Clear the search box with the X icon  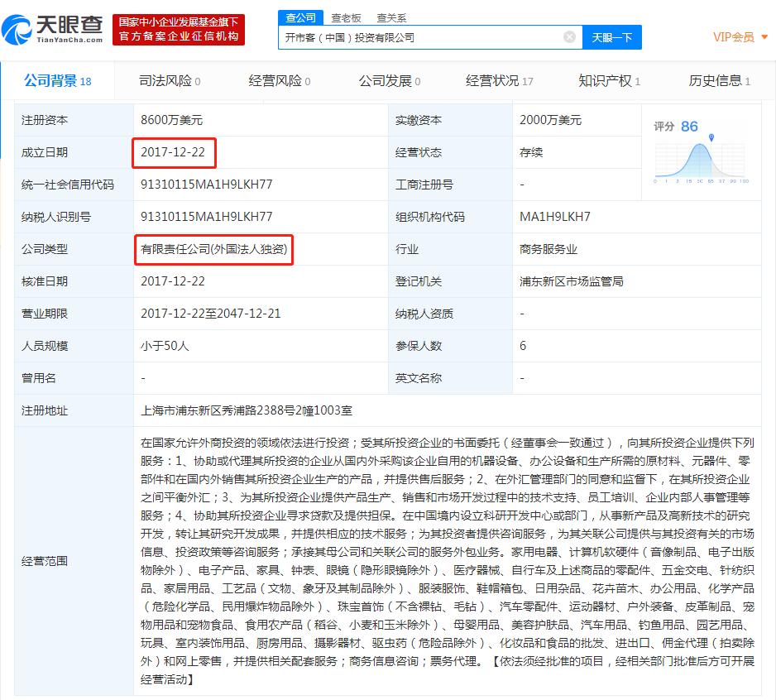click(x=570, y=37)
